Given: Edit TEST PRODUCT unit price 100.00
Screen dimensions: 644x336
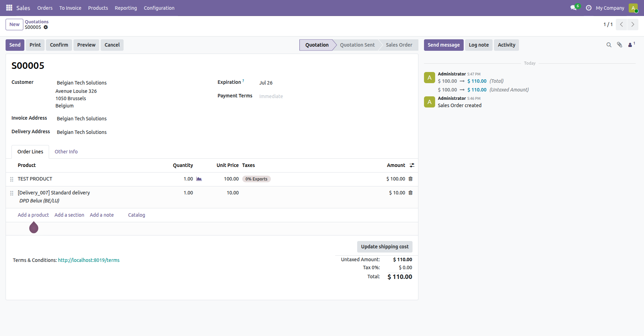Looking at the screenshot, I should tap(231, 179).
